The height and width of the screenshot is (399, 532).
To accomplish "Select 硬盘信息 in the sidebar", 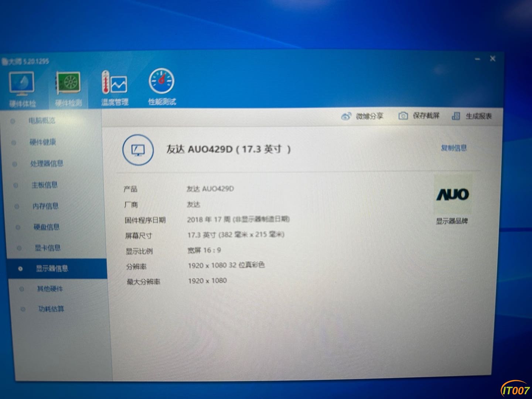I will (47, 227).
